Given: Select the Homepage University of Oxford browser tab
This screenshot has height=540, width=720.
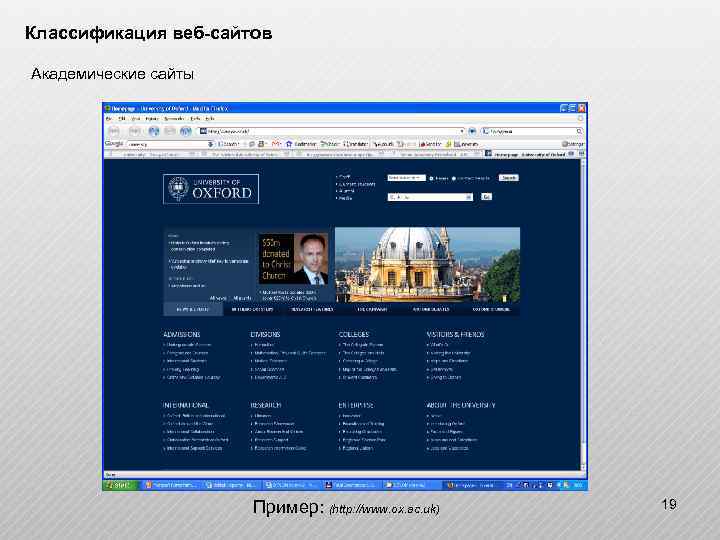Looking at the screenshot, I should (529, 154).
